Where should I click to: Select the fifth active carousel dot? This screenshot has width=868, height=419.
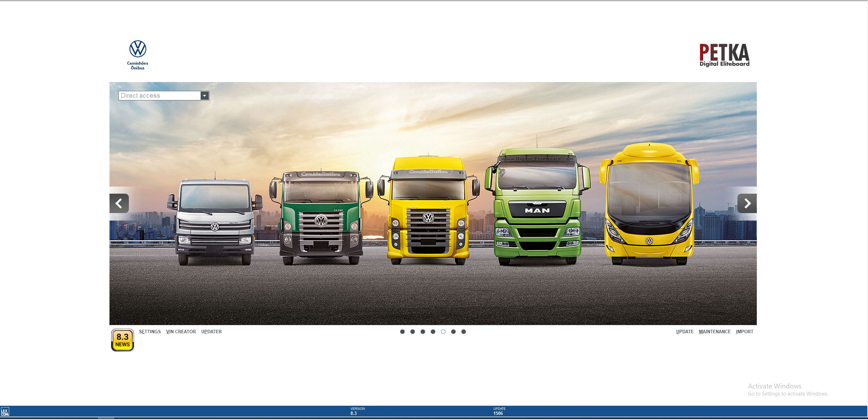pyautogui.click(x=443, y=332)
